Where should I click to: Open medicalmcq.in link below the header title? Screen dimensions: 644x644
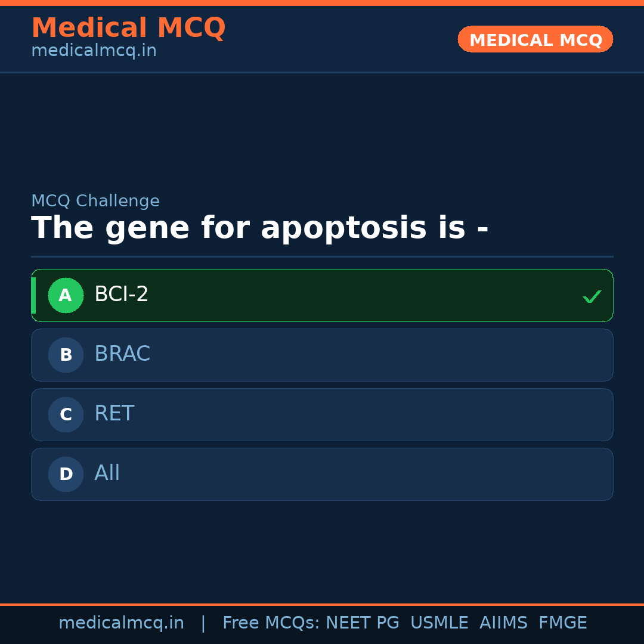pyautogui.click(x=94, y=51)
